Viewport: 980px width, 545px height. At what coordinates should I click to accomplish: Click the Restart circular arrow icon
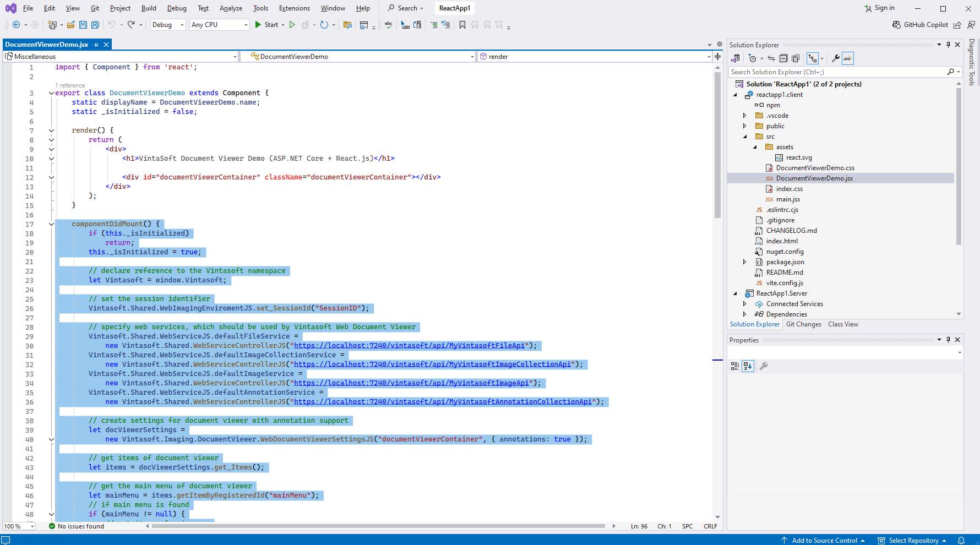[x=324, y=25]
